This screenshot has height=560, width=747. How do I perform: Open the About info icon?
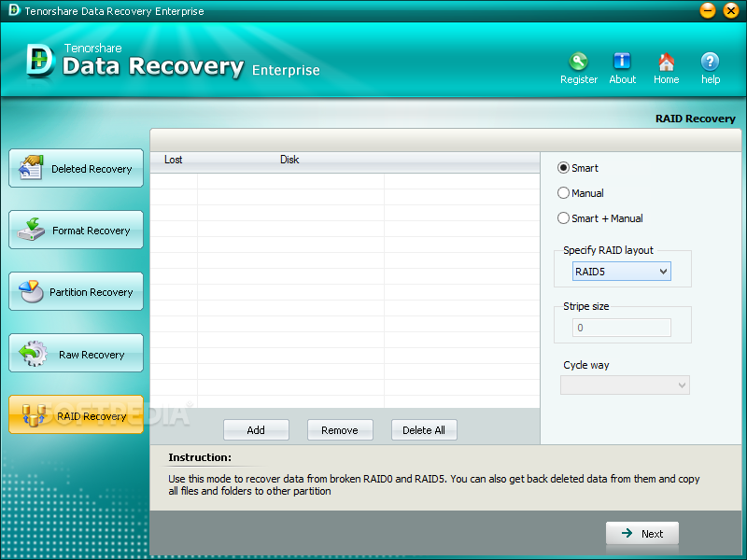pos(622,62)
